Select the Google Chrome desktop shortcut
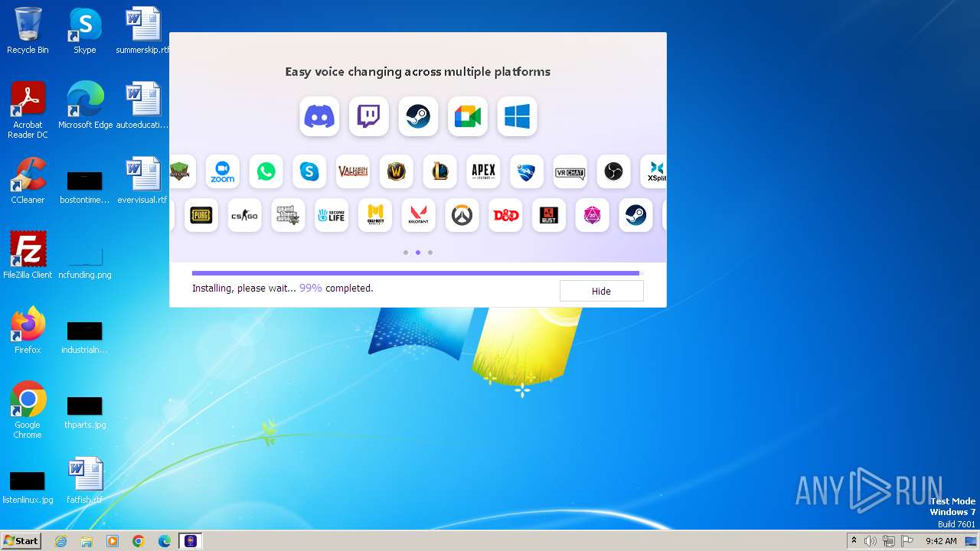The width and height of the screenshot is (980, 551). point(28,410)
